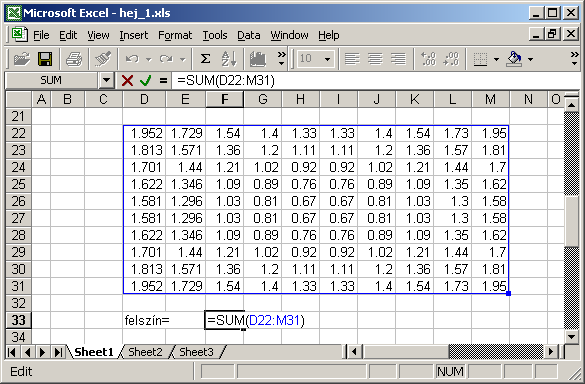The height and width of the screenshot is (384, 585).
Task: Click the Print toolbar icon
Action: (x=73, y=59)
